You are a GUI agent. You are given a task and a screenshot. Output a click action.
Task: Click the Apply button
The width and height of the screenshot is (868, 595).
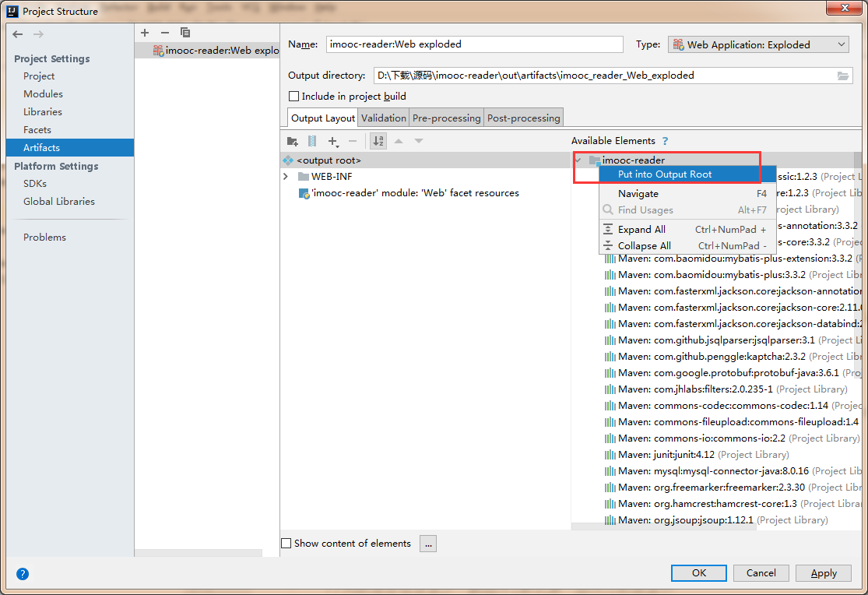[823, 573]
